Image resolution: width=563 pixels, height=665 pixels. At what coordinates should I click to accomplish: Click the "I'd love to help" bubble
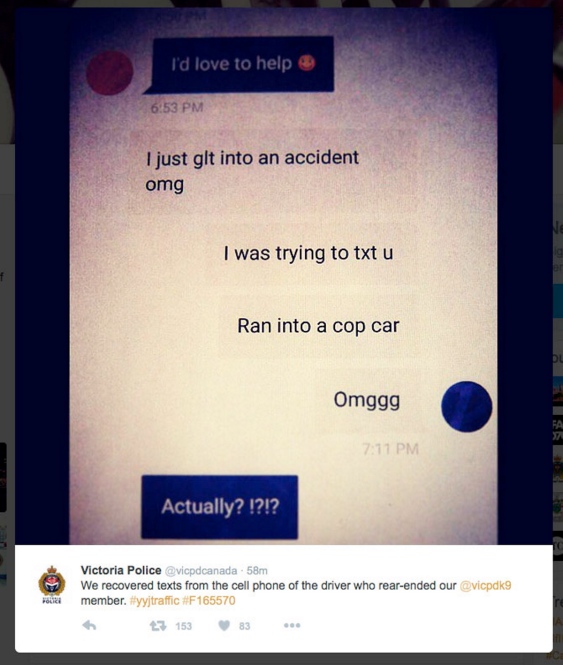[x=243, y=64]
